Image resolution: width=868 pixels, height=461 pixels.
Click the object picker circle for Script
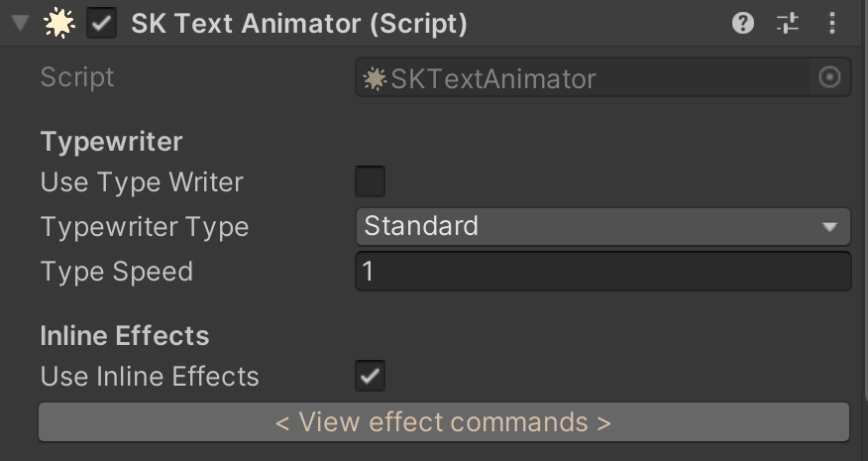829,77
